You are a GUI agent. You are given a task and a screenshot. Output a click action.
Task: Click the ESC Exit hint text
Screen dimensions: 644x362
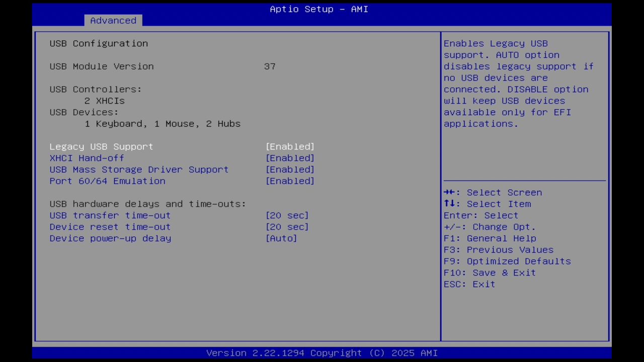[x=469, y=284]
